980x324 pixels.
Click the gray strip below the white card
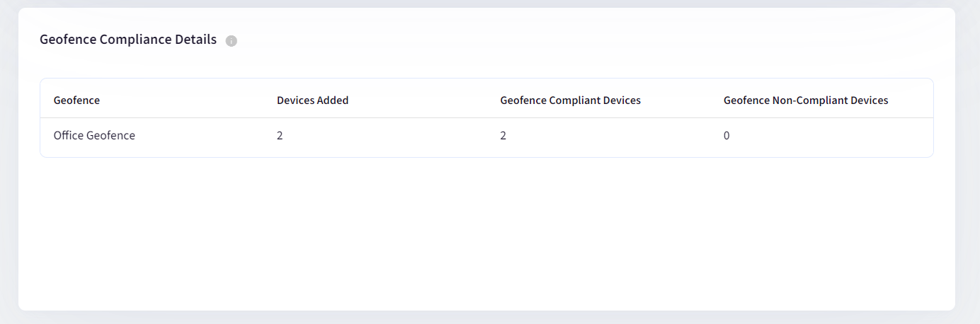point(486,318)
